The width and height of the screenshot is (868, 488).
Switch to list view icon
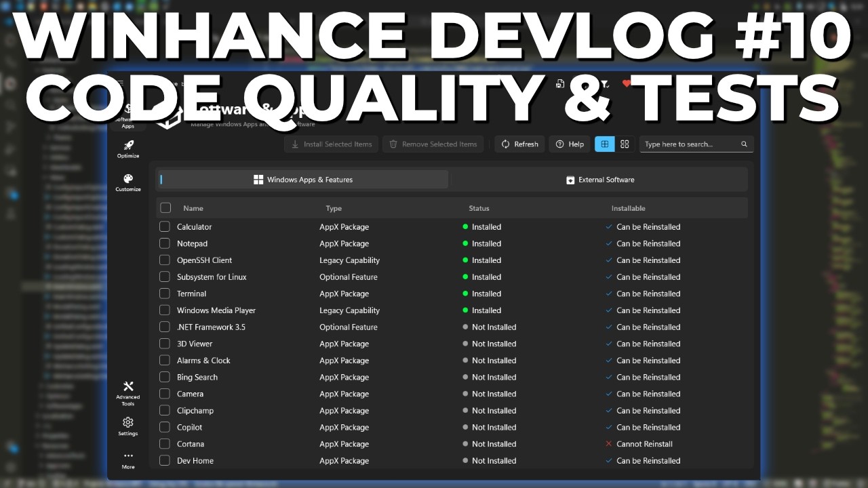click(605, 144)
